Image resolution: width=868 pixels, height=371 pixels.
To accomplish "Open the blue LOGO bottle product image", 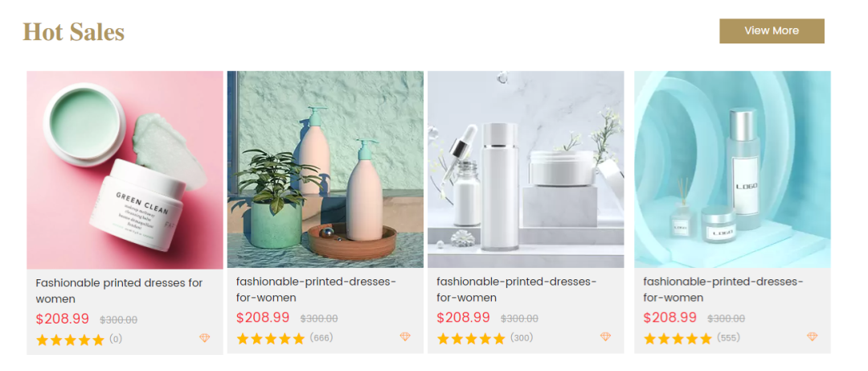I will (732, 169).
